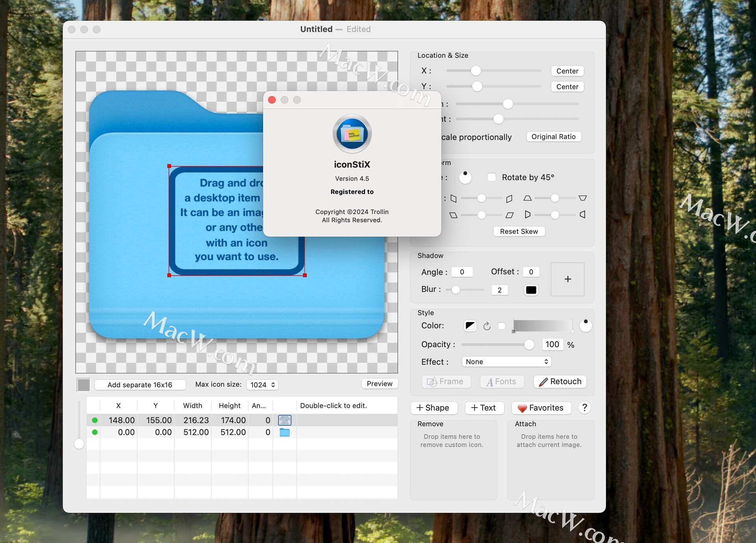Click the gradient fill color icon
Image resolution: width=756 pixels, height=543 pixels.
(470, 326)
